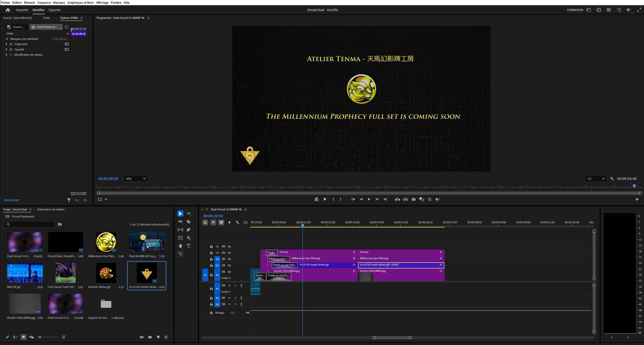This screenshot has width=644, height=345.
Task: Open the Fichier menu
Action: [x=5, y=2]
